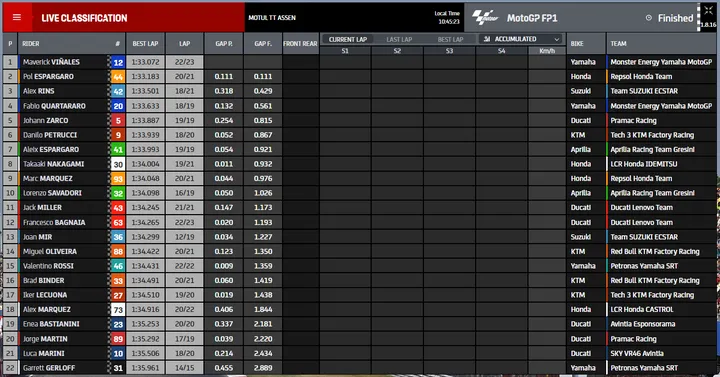Open the Accumulated dropdown

tap(521, 39)
